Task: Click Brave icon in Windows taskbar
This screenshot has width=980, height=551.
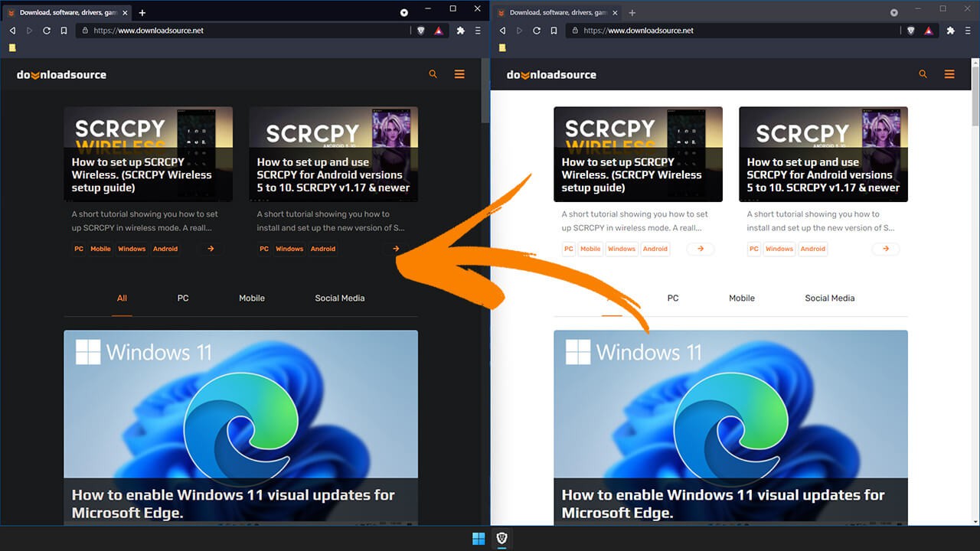Action: tap(501, 539)
